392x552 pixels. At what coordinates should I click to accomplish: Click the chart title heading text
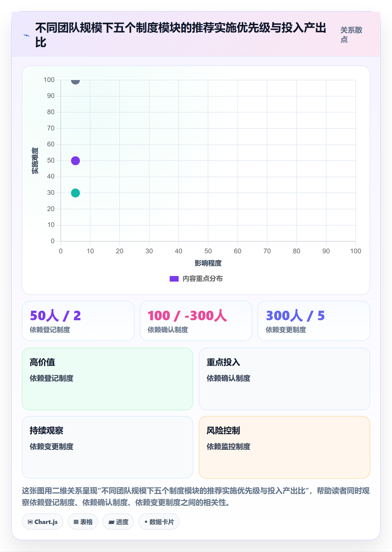pyautogui.click(x=181, y=35)
